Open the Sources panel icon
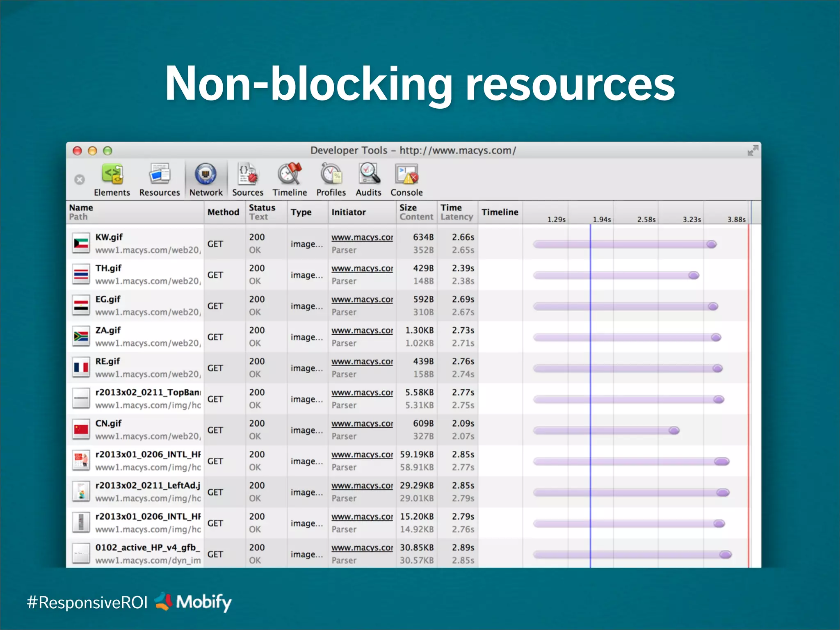Viewport: 840px width, 630px height. [x=248, y=180]
